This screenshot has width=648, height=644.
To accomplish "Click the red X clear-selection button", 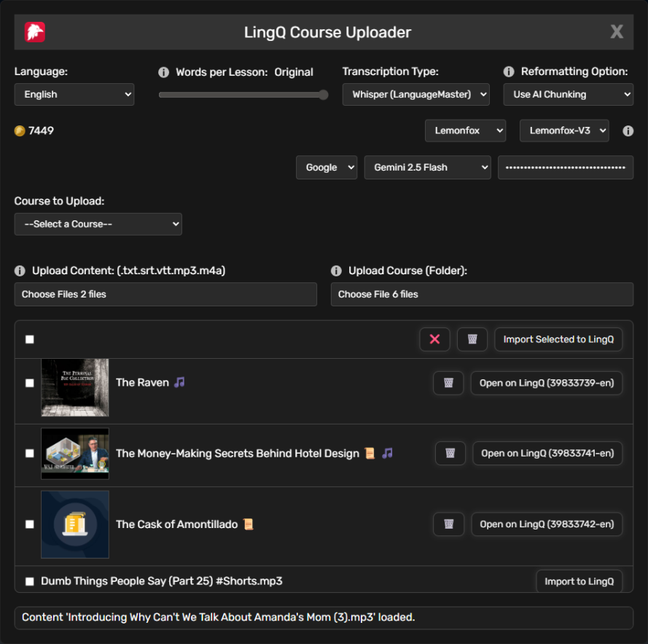I will tap(434, 339).
